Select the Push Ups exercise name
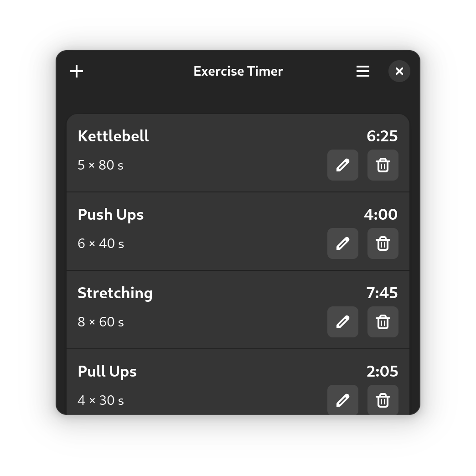476x476 pixels. [x=111, y=215]
